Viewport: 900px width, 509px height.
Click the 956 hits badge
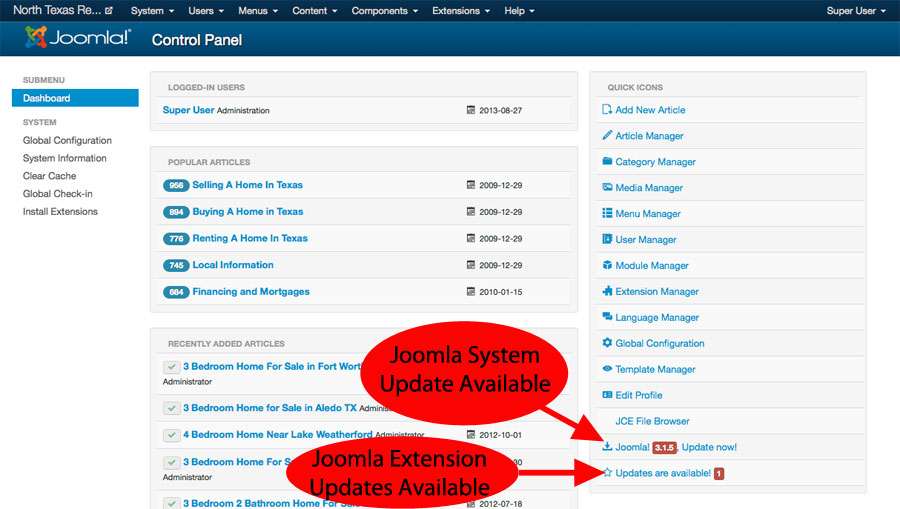point(176,185)
